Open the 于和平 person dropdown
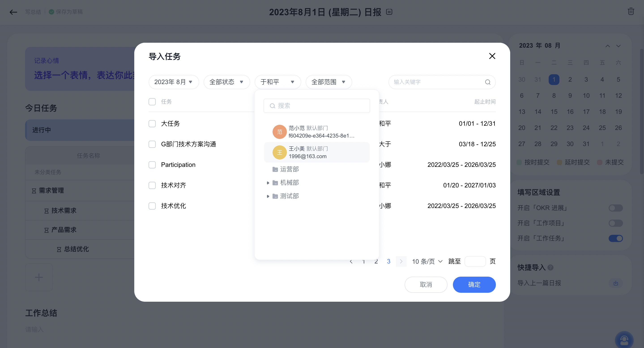The height and width of the screenshot is (348, 644). (x=278, y=82)
